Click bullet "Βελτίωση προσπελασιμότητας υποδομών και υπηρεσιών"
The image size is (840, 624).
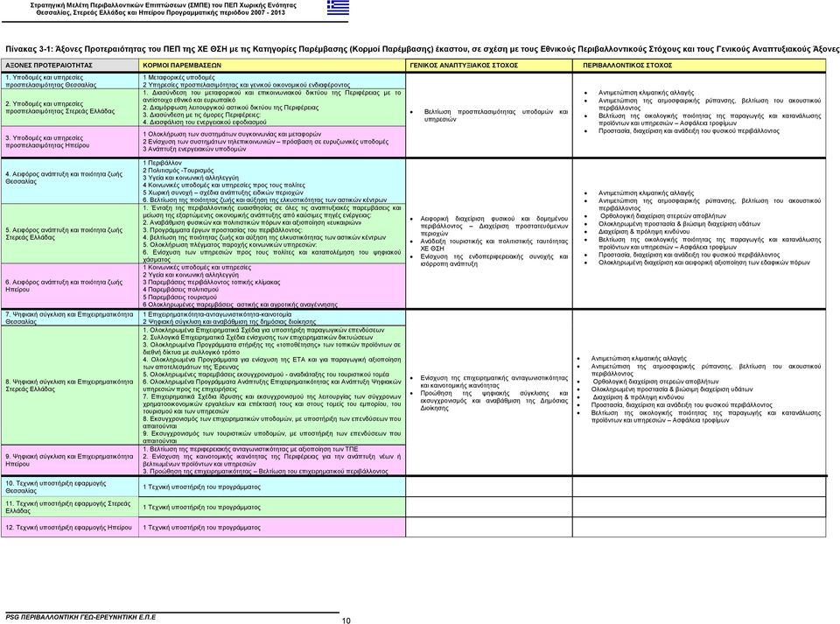(x=495, y=116)
